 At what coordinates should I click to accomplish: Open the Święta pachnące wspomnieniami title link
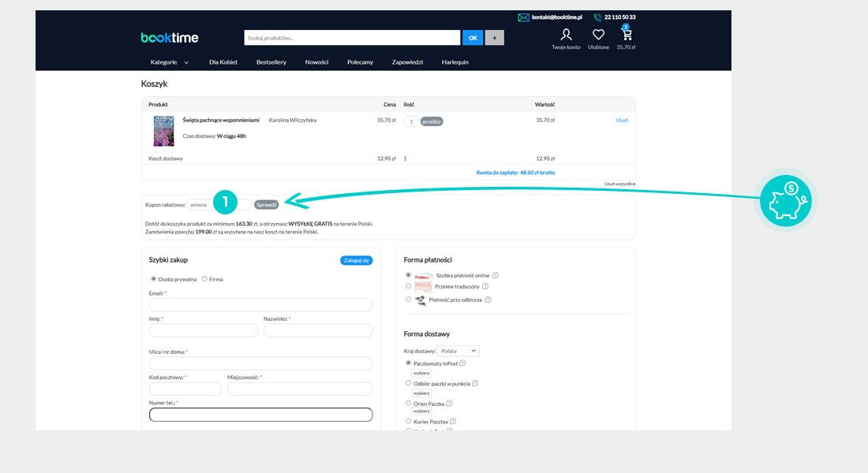[x=221, y=120]
